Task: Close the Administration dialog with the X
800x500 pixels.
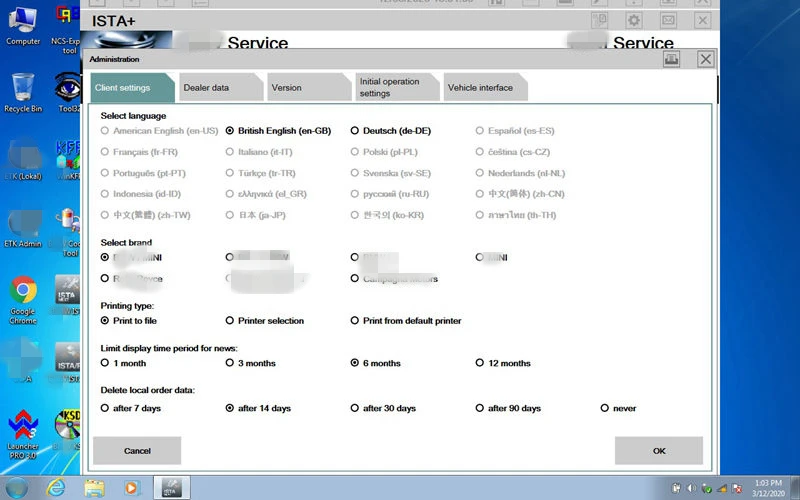Action: (x=706, y=59)
